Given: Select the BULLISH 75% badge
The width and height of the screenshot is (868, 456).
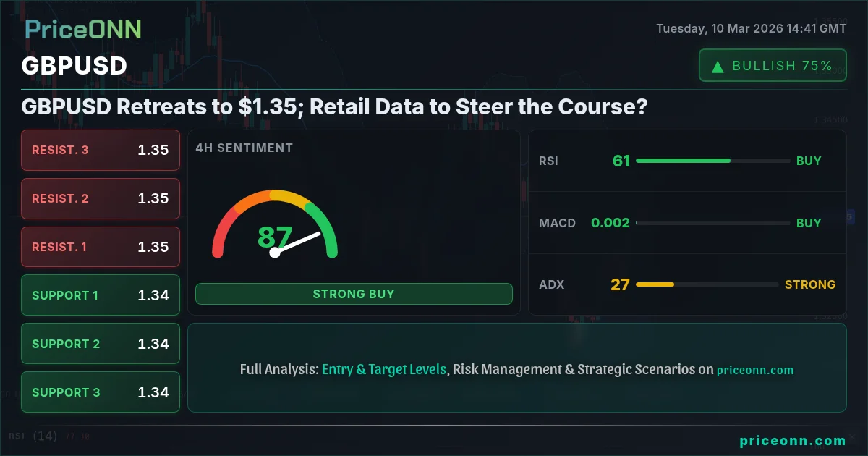Looking at the screenshot, I should point(773,65).
